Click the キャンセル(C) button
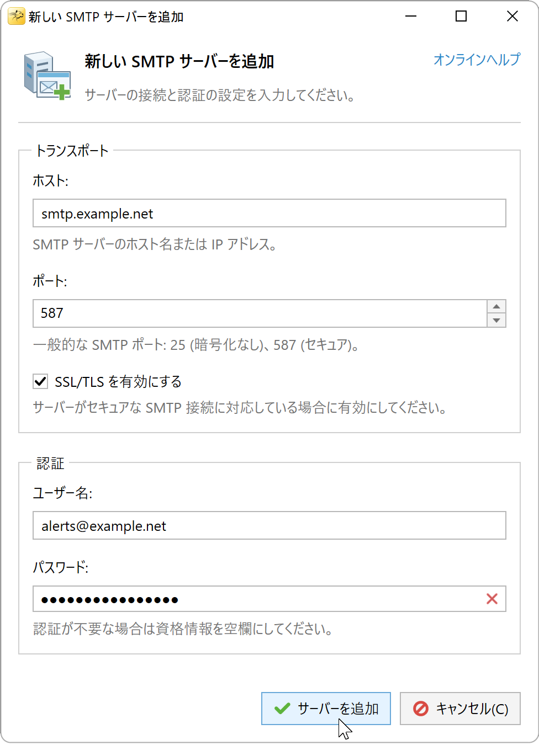Screen dimensions: 539x756 (460, 709)
